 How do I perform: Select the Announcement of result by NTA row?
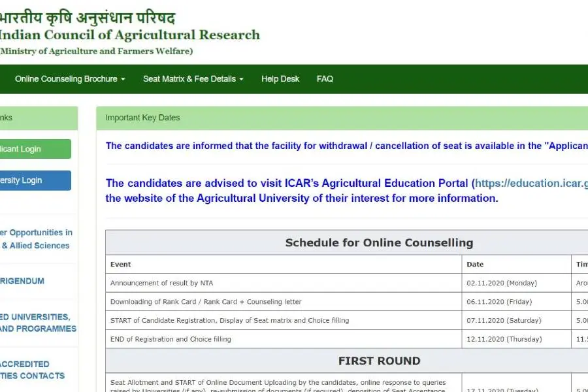pyautogui.click(x=161, y=283)
